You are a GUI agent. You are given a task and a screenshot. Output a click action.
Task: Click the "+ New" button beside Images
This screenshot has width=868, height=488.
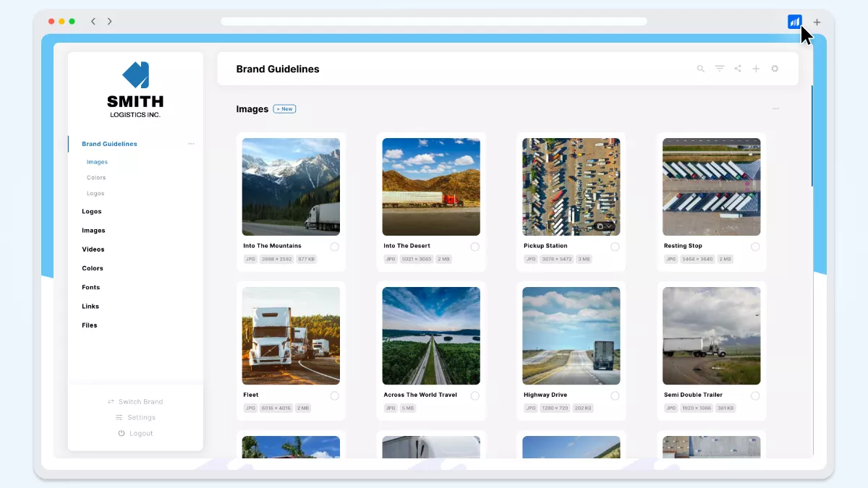pos(284,109)
